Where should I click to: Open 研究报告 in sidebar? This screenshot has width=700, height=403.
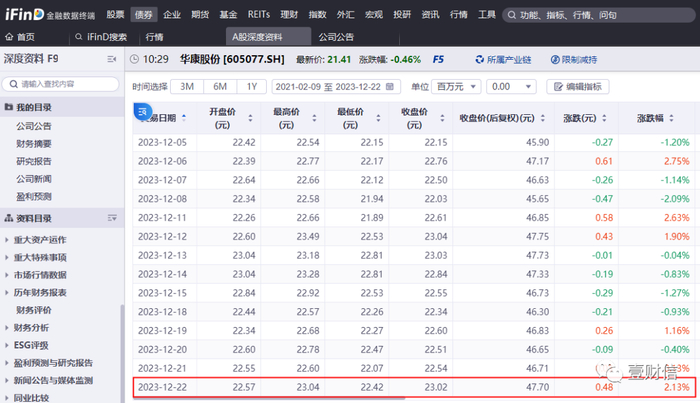(x=34, y=161)
